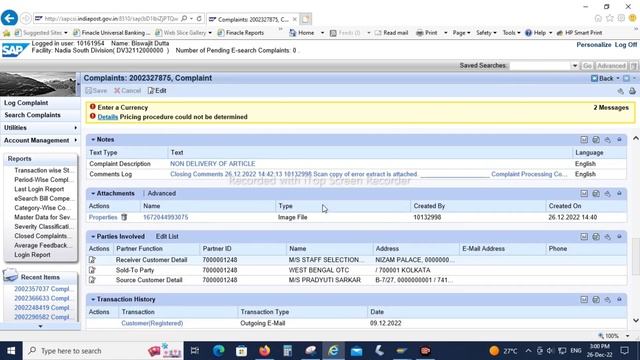Click the export icon beside printer in header

pos(620,91)
